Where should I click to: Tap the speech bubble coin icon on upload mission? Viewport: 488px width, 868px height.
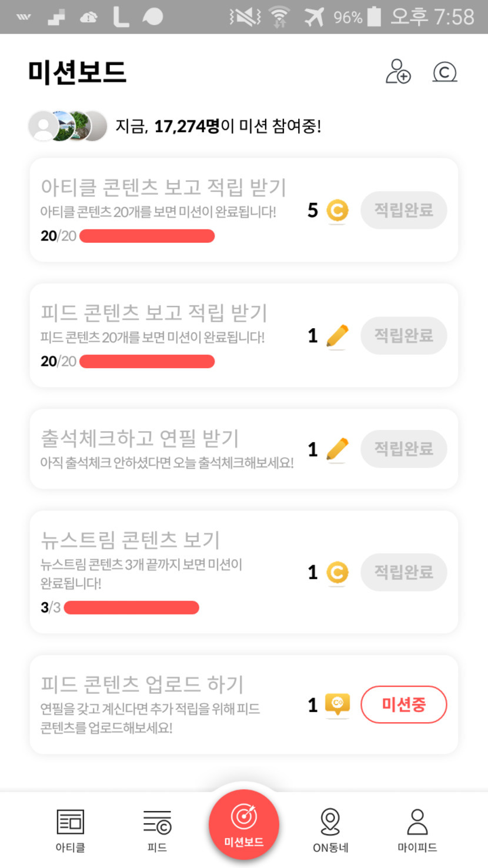click(x=337, y=705)
